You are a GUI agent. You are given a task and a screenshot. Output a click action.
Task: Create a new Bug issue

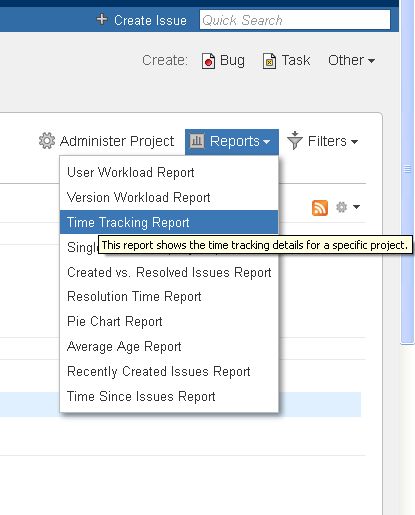232,61
